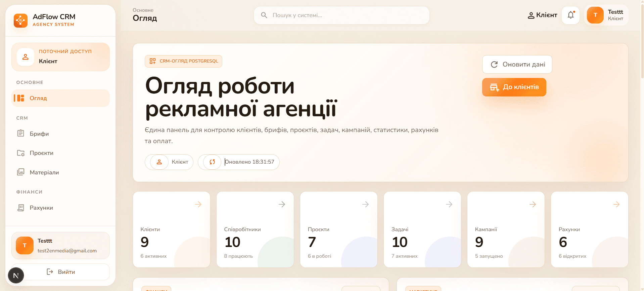The height and width of the screenshot is (291, 644).
Task: Click the logout arrow icon
Action: [x=50, y=272]
